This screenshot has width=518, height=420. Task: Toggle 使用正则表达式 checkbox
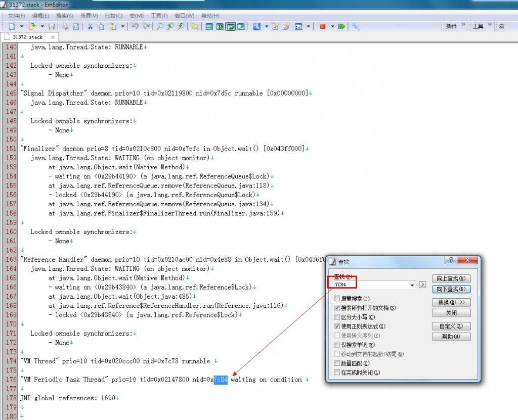(337, 326)
